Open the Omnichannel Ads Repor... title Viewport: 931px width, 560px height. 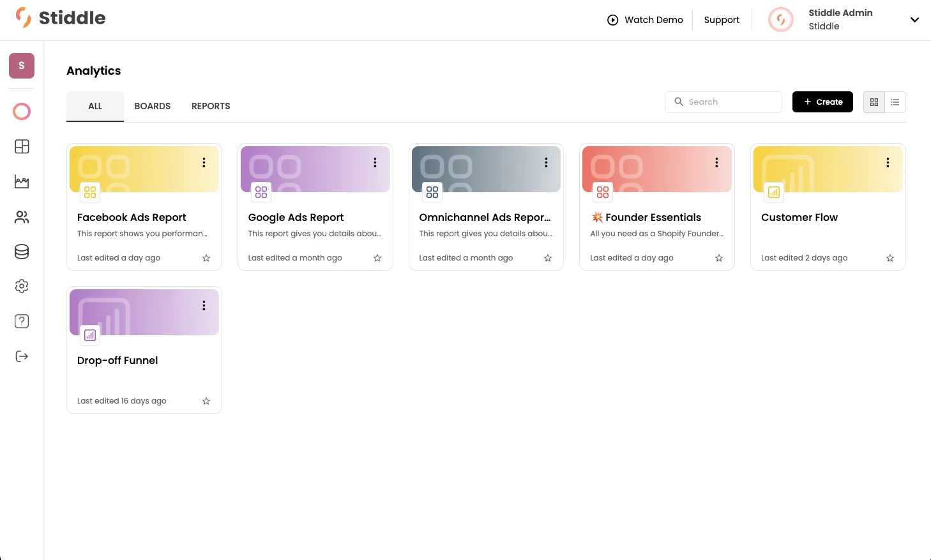pyautogui.click(x=485, y=217)
